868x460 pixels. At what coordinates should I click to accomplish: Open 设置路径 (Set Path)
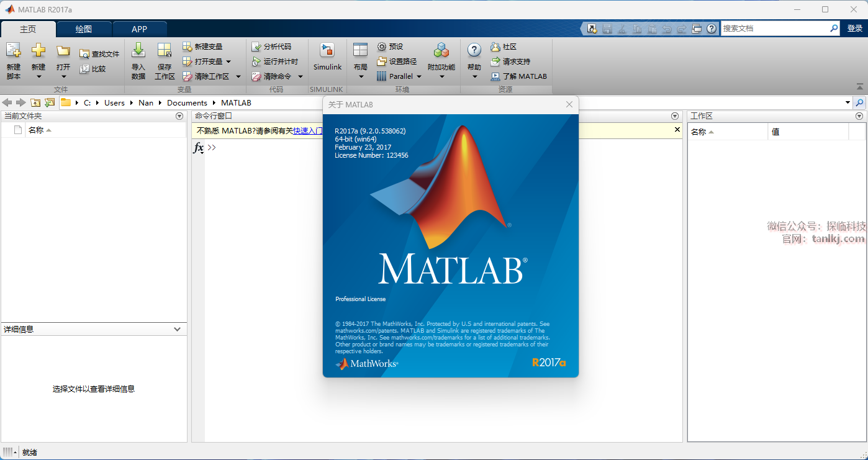(397, 61)
